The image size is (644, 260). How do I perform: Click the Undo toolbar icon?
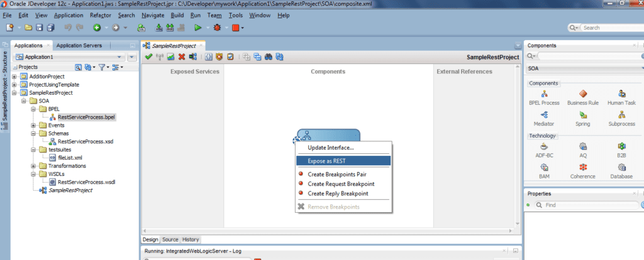pos(69,28)
